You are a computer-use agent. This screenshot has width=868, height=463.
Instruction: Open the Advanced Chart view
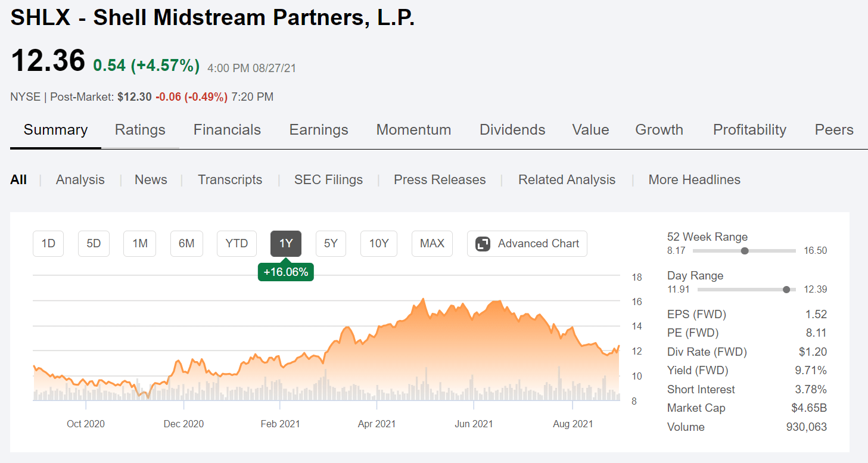527,243
